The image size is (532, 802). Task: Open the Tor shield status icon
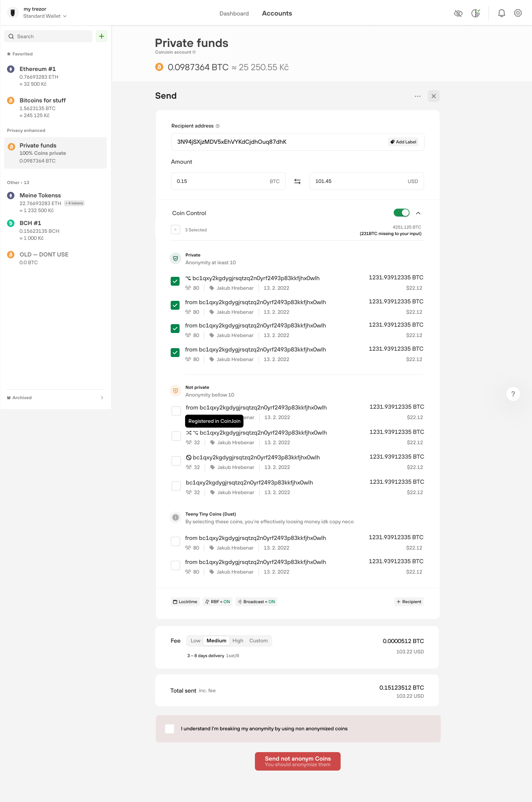476,13
